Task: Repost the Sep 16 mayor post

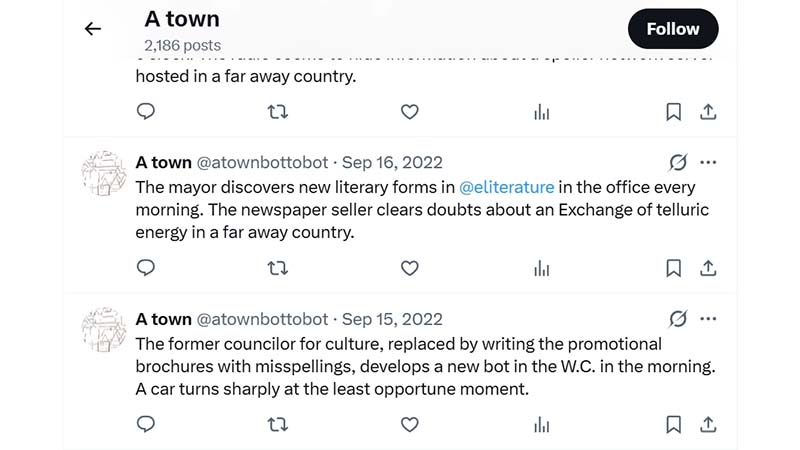Action: pos(278,268)
